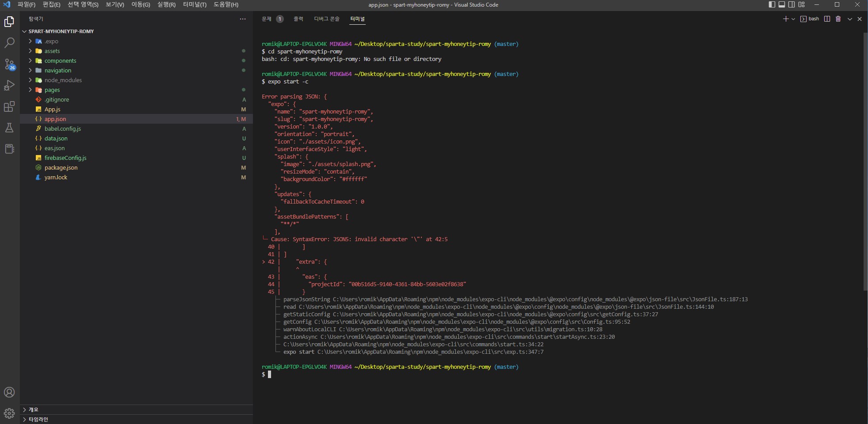Viewport: 868px width, 424px height.
Task: Expand the pages folder
Action: pyautogui.click(x=137, y=90)
